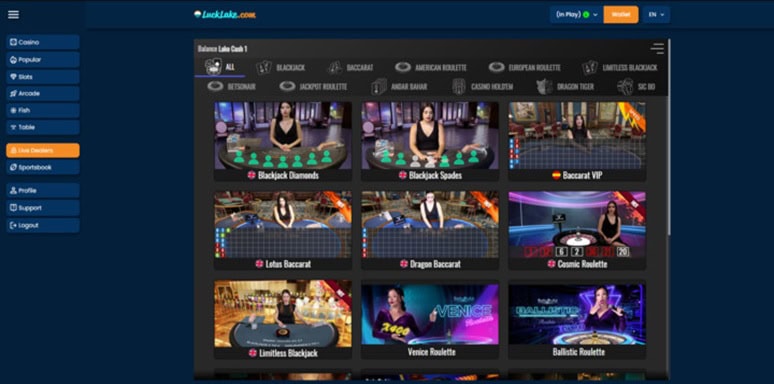Viewport: 774px width, 384px height.
Task: Click the Baccarat cards icon
Action: (335, 67)
